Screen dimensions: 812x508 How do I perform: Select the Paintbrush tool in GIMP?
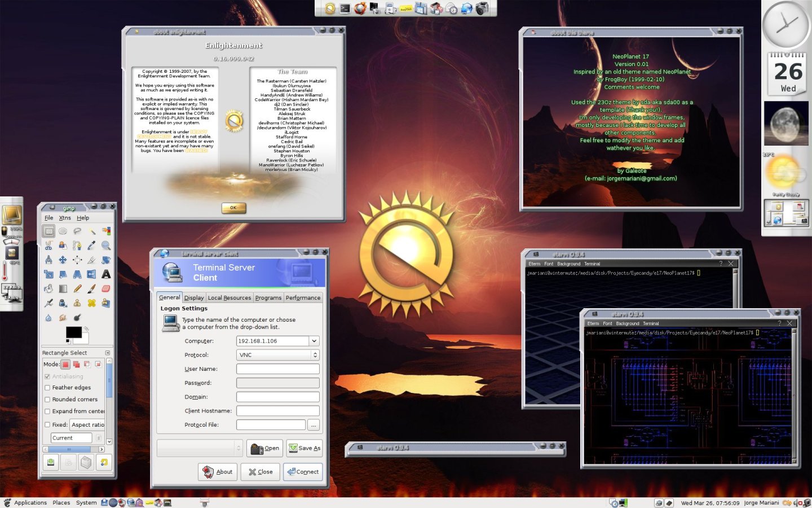click(91, 288)
